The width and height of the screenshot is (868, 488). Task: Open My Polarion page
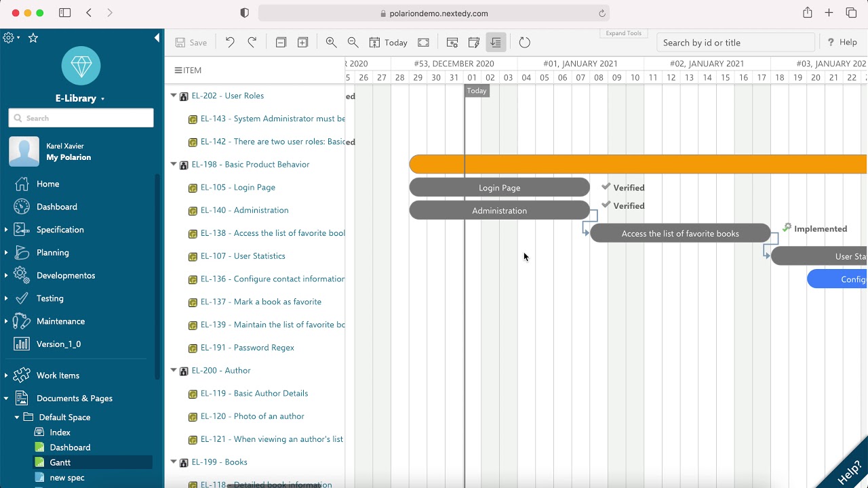click(x=68, y=157)
